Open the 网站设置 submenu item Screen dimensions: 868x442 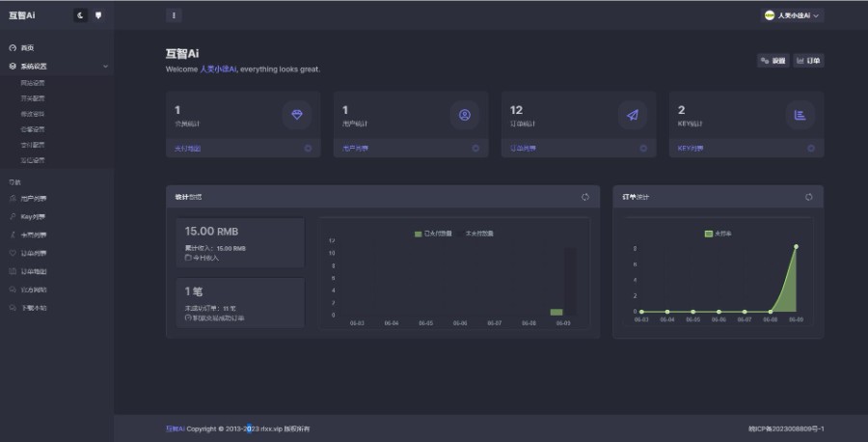[x=33, y=83]
